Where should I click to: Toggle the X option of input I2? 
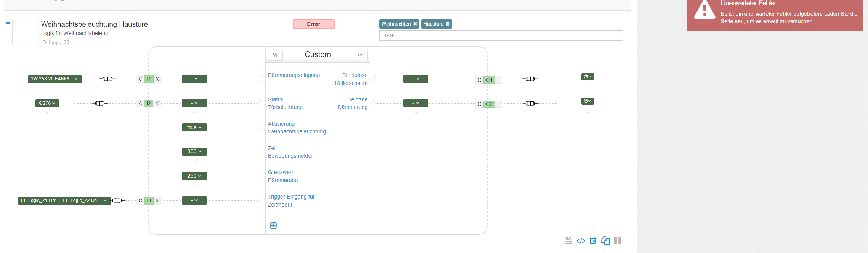tap(157, 103)
